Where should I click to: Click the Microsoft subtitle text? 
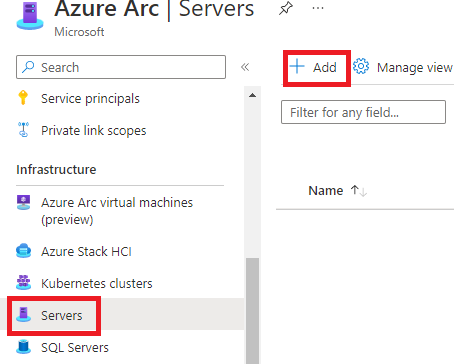coord(79,32)
